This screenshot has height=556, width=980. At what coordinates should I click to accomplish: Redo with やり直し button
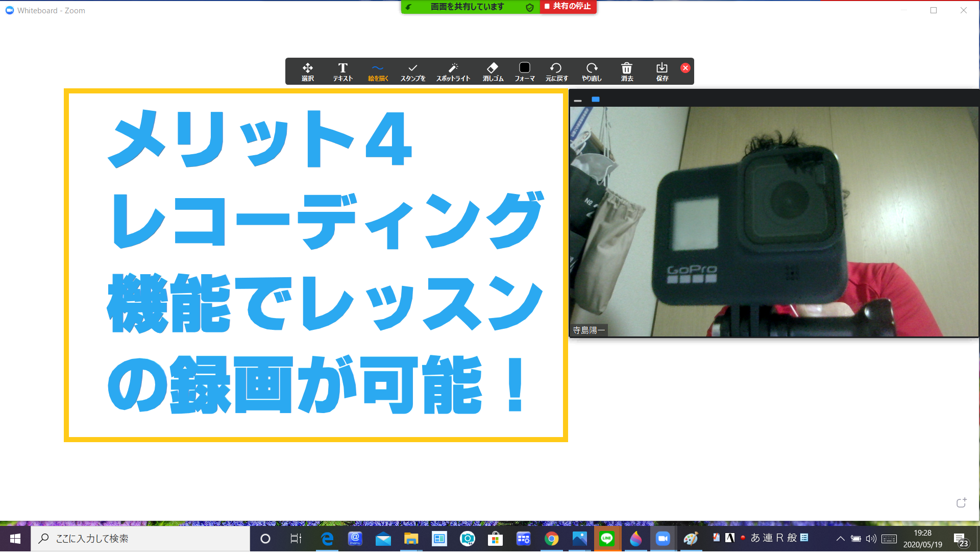click(x=592, y=71)
